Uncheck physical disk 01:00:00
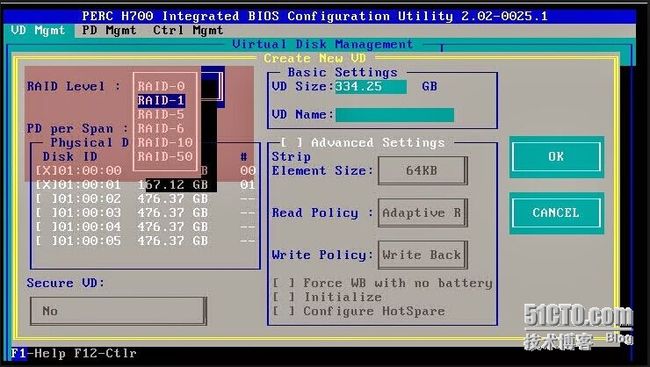Screen dimensions: 650x367 [46, 171]
